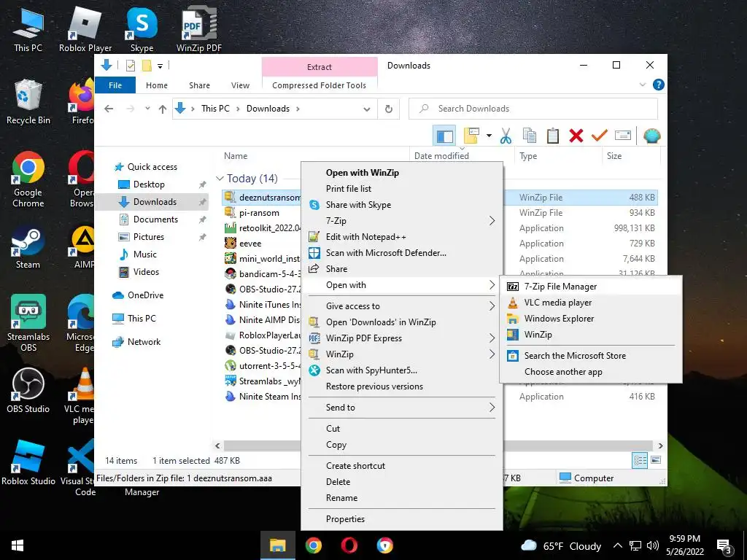
Task: Open Streamlabs OBS desktop icon
Action: click(x=28, y=323)
